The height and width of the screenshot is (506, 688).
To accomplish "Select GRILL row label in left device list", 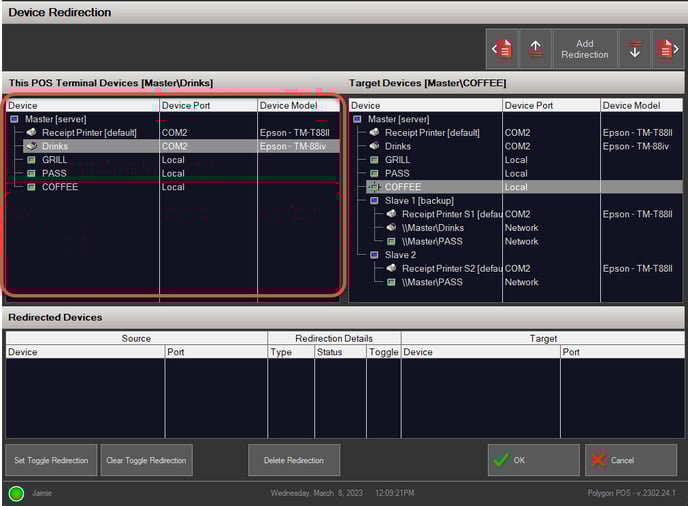I will point(54,160).
